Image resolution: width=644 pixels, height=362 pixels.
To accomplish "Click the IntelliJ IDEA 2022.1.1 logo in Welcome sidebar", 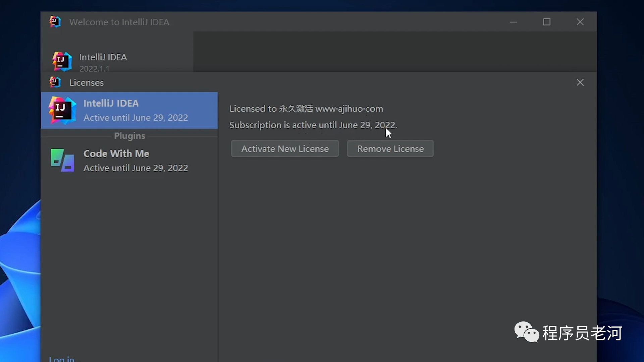I will pyautogui.click(x=62, y=61).
